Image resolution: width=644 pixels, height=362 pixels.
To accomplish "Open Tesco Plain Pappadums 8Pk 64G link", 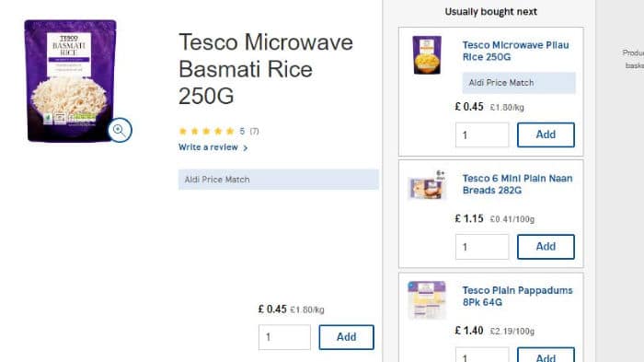I will click(x=517, y=297).
